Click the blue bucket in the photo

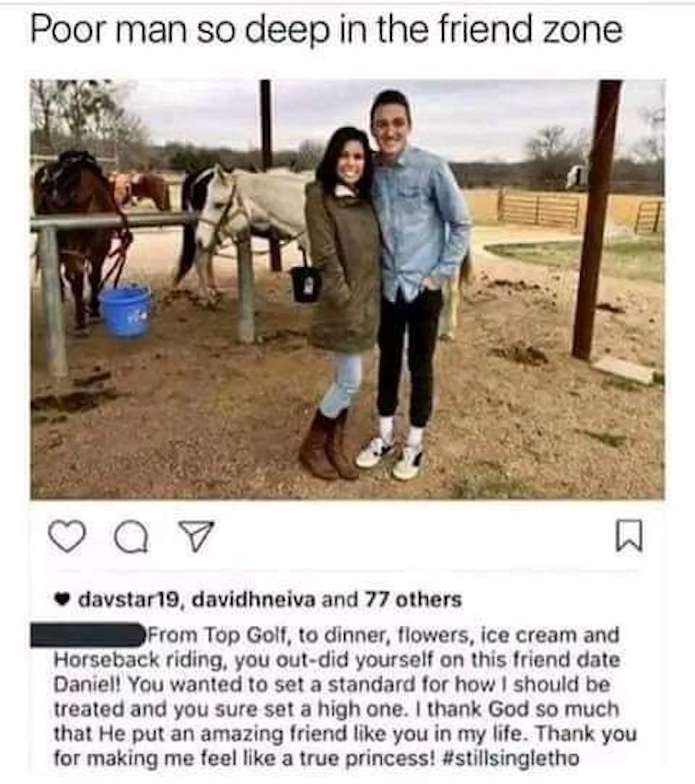click(125, 310)
